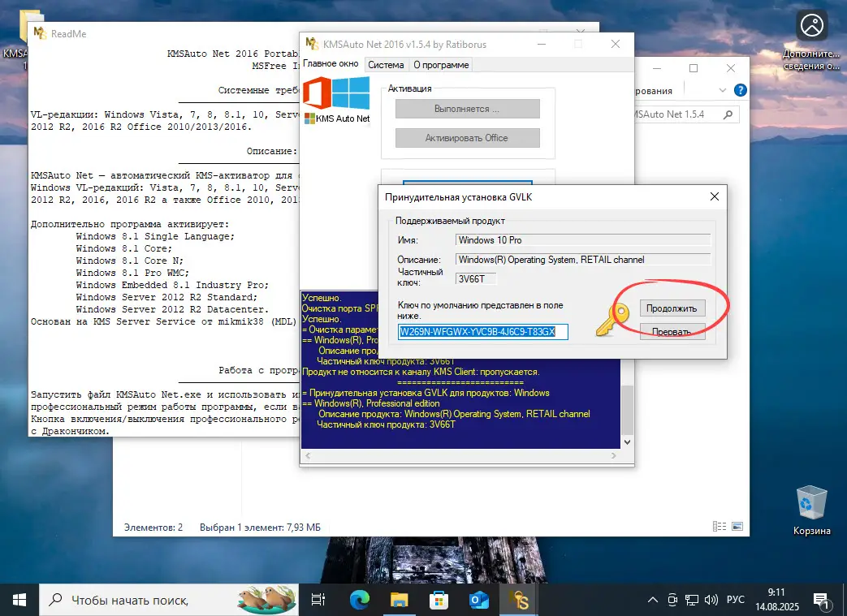Click the Продолжить button in GVLK dialog
Image resolution: width=847 pixels, height=616 pixels.
672,308
